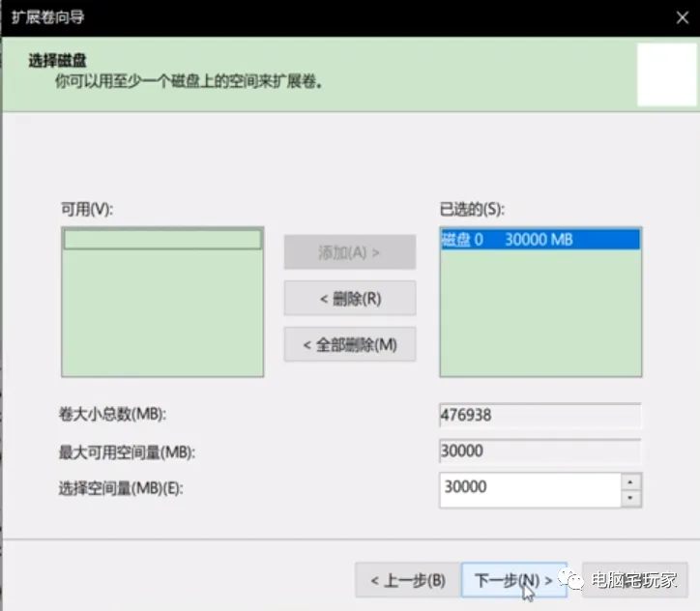
Task: Go back with < 上一步(B)
Action: [x=408, y=580]
